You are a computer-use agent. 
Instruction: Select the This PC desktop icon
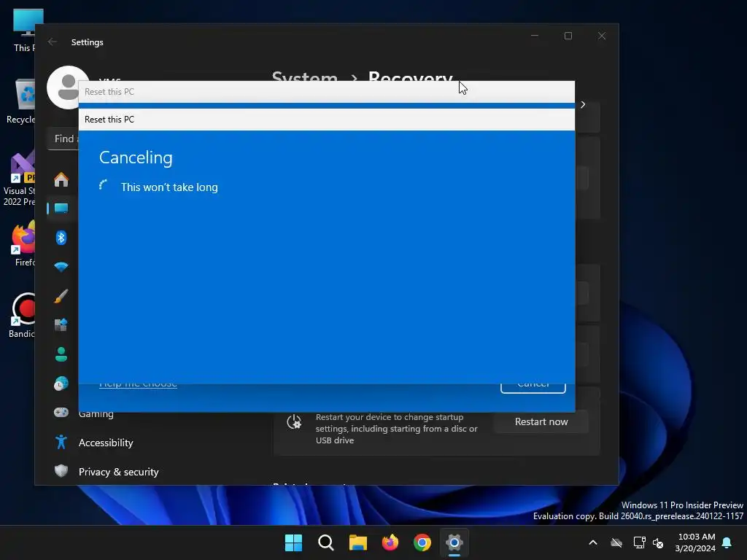24,30
